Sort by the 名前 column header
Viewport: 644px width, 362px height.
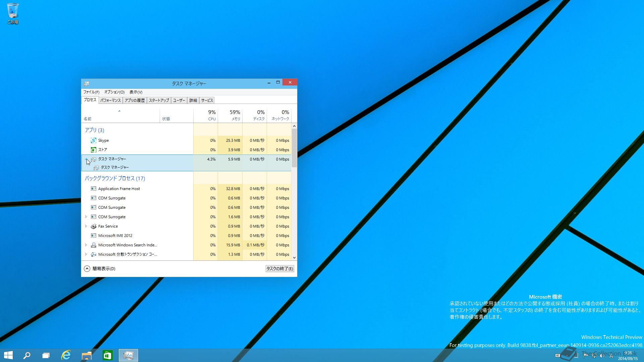click(x=121, y=115)
